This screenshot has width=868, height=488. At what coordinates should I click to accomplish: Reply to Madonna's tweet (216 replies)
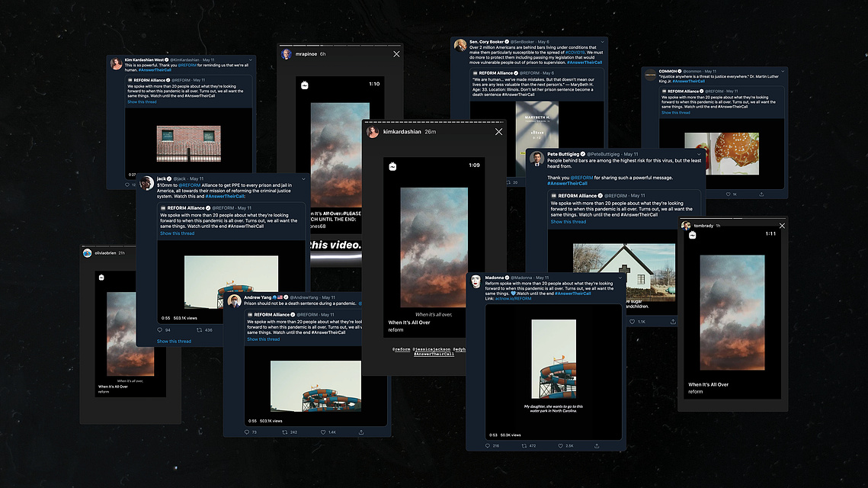pos(488,445)
